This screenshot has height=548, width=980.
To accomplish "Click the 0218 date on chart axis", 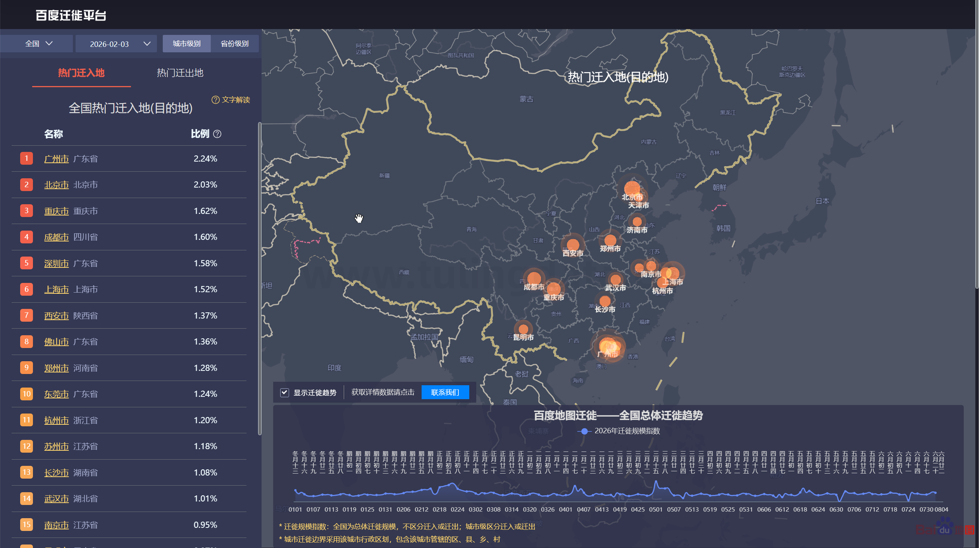I will pos(439,510).
